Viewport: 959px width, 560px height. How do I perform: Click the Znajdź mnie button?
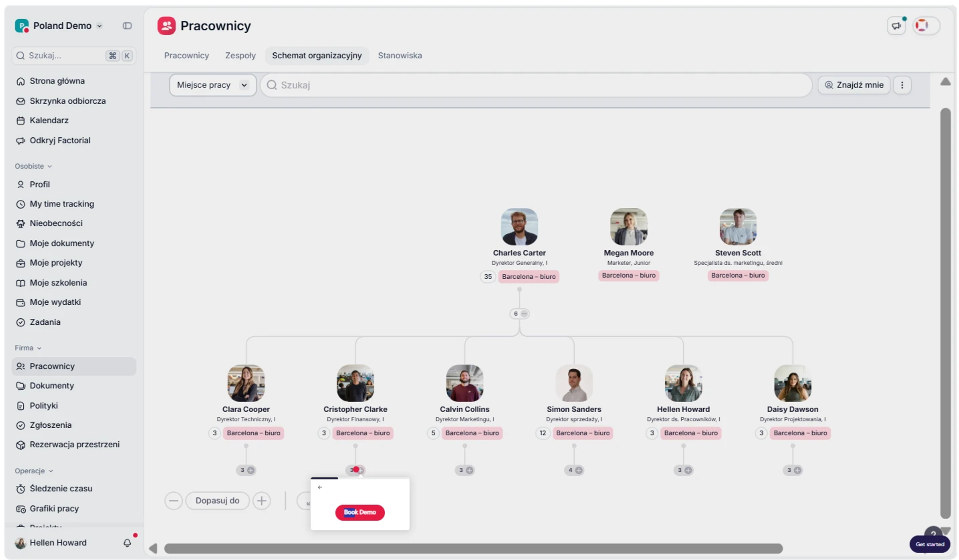854,85
